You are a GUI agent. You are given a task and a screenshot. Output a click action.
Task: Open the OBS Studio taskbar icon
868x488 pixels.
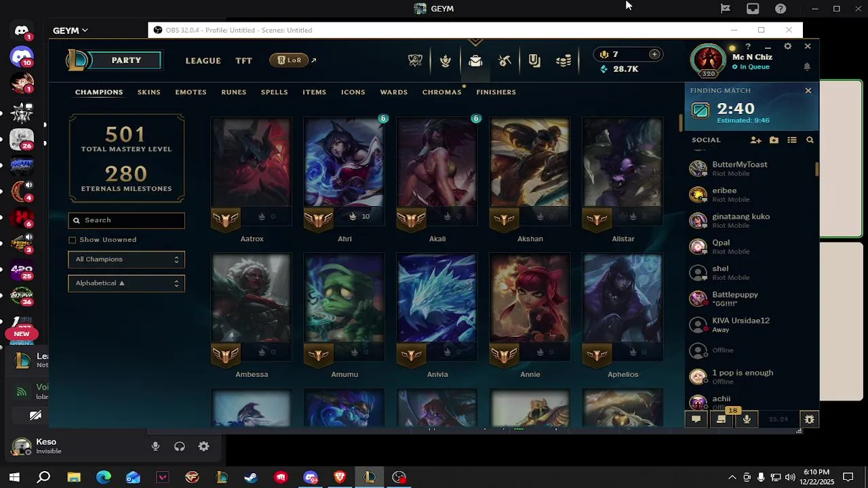399,477
